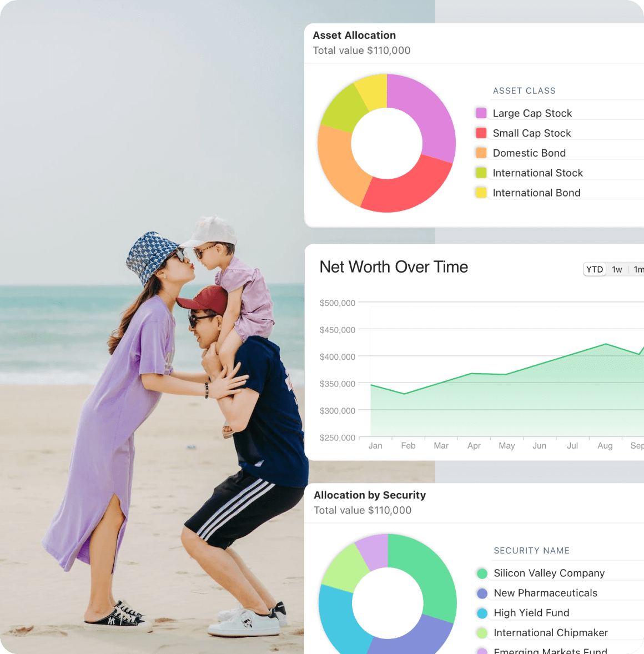
Task: Click the green International Stock legend swatch
Action: coord(481,173)
